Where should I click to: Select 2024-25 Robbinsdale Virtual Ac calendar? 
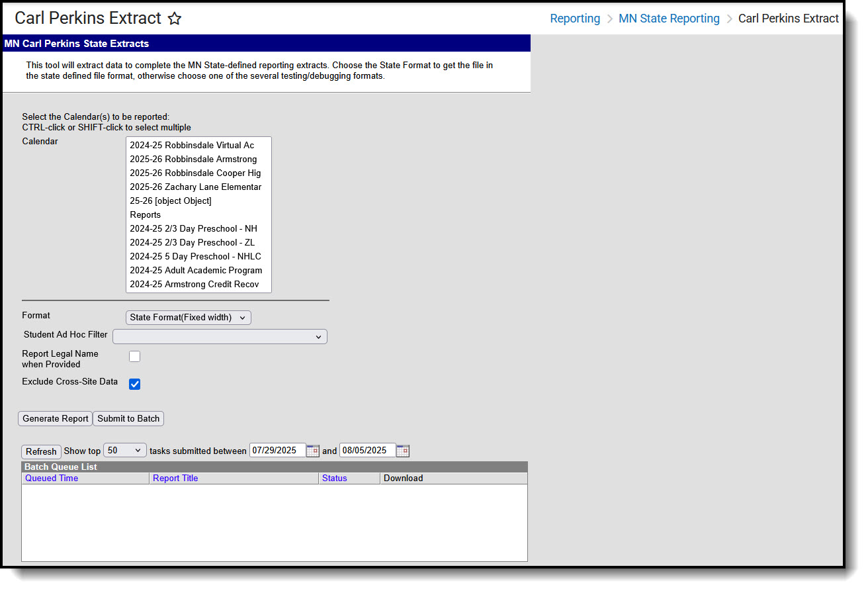pos(198,146)
